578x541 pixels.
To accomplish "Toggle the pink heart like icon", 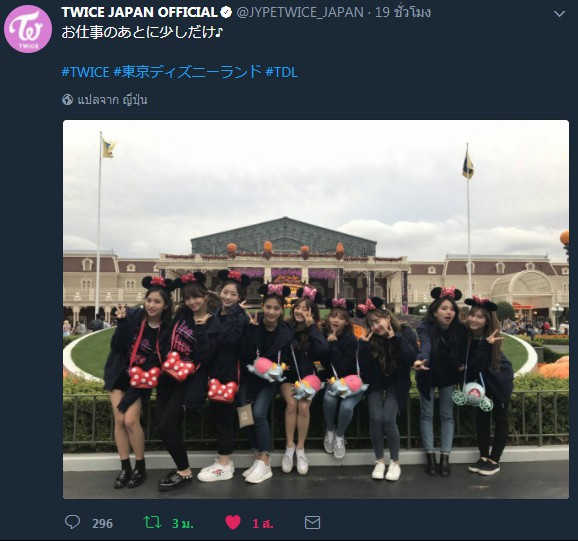I will [233, 522].
